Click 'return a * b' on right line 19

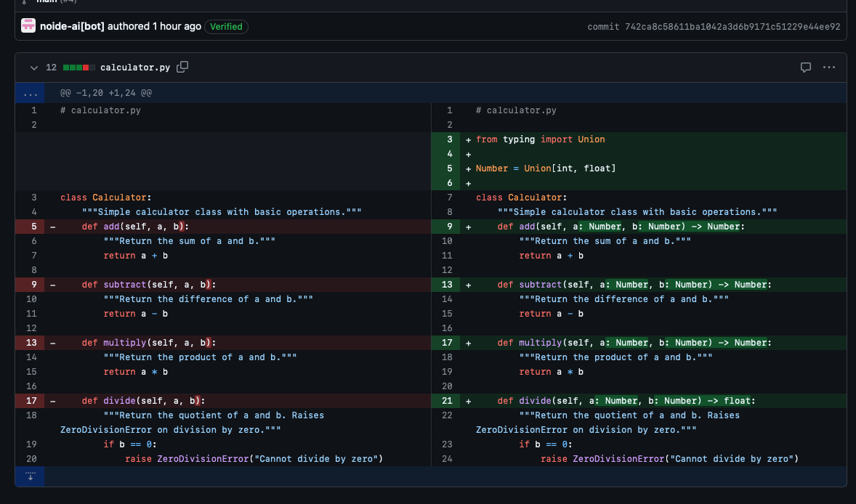point(551,372)
